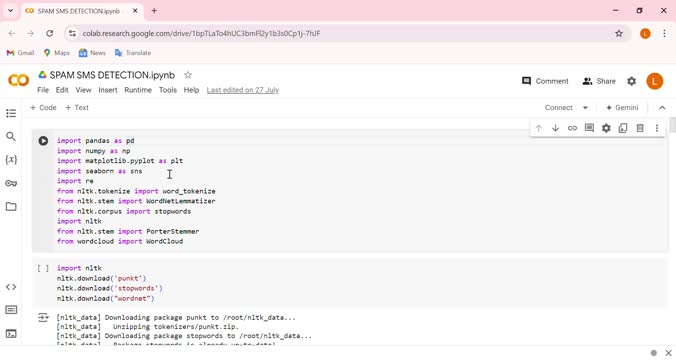Click the notebook vertical scrollbar
This screenshot has width=676, height=360.
673,125
